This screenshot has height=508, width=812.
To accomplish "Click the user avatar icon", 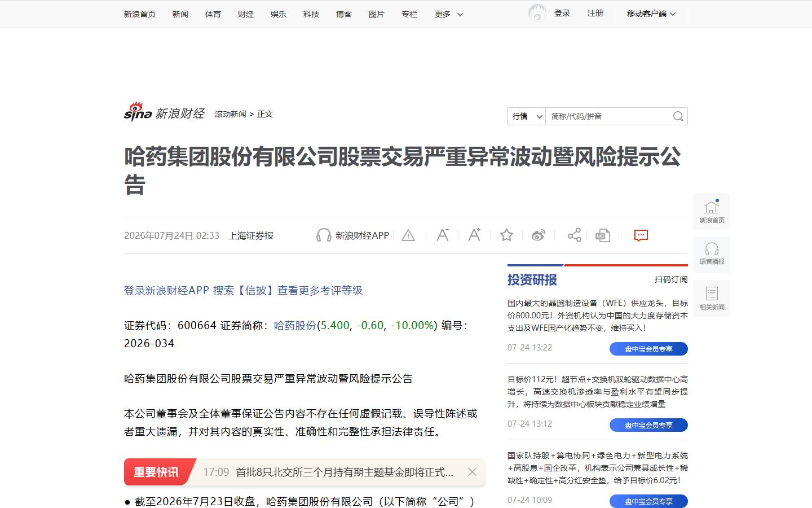I will [537, 13].
